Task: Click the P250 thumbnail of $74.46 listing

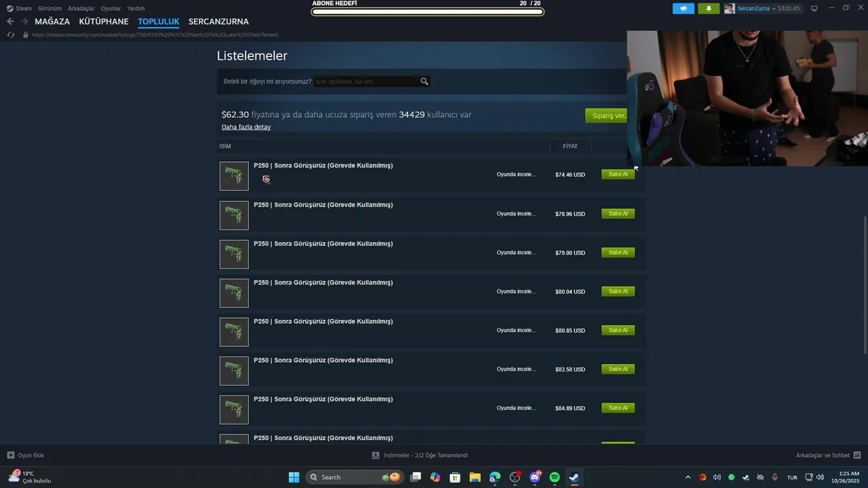Action: point(234,176)
